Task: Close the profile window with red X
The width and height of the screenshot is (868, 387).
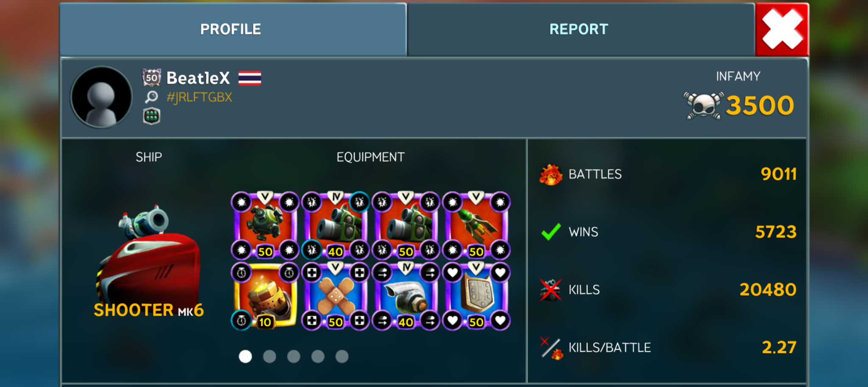Action: click(782, 29)
